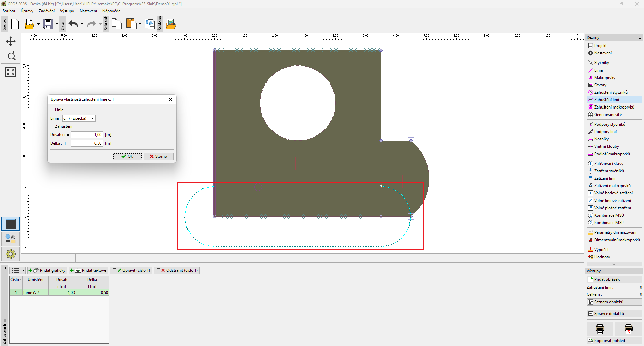
Task: Confirm dialog with OK button
Action: pyautogui.click(x=127, y=156)
